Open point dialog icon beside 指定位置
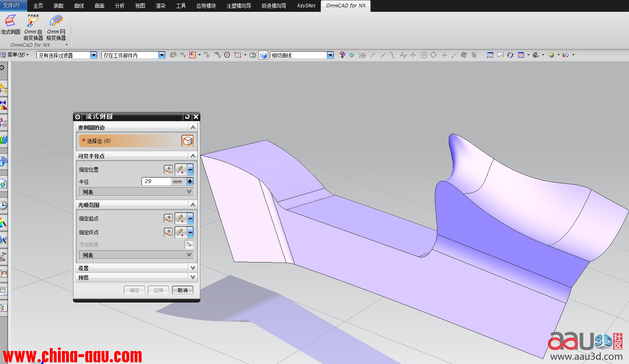Image resolution: width=629 pixels, height=364 pixels. (168, 170)
